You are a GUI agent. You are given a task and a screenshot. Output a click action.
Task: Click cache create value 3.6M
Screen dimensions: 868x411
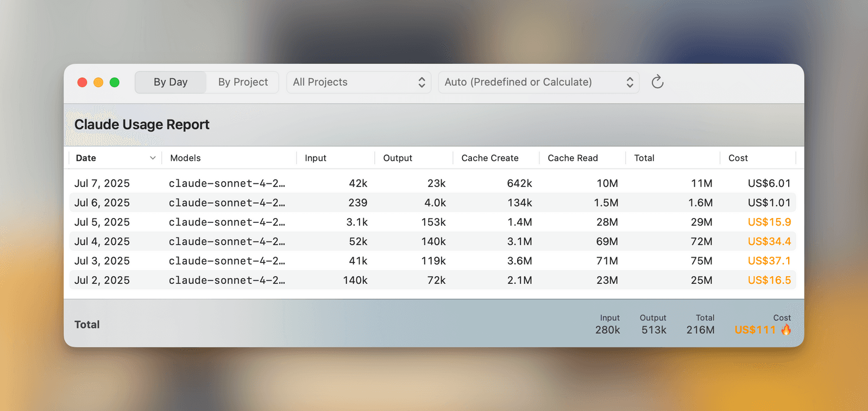pos(519,261)
